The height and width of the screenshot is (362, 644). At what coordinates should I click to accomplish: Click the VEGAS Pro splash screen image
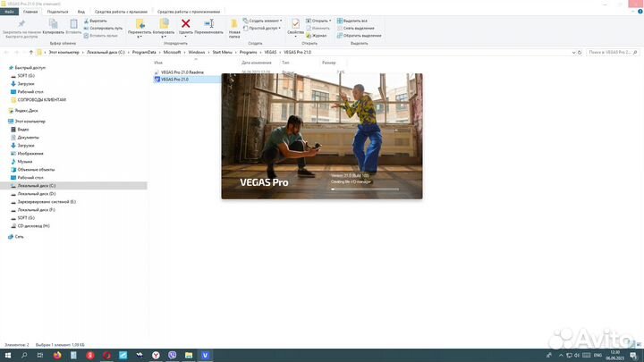[x=322, y=136]
